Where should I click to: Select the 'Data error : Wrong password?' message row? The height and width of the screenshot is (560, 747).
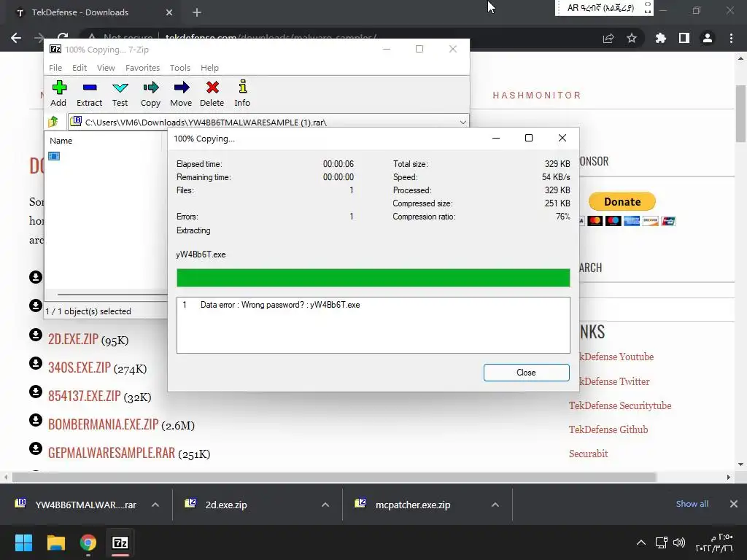click(x=373, y=305)
